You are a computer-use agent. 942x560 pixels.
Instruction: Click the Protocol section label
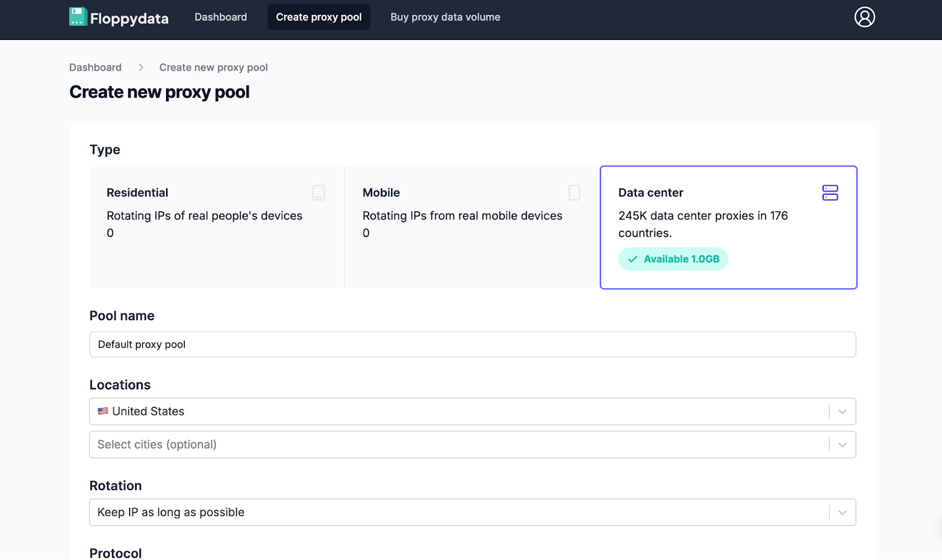pos(115,553)
